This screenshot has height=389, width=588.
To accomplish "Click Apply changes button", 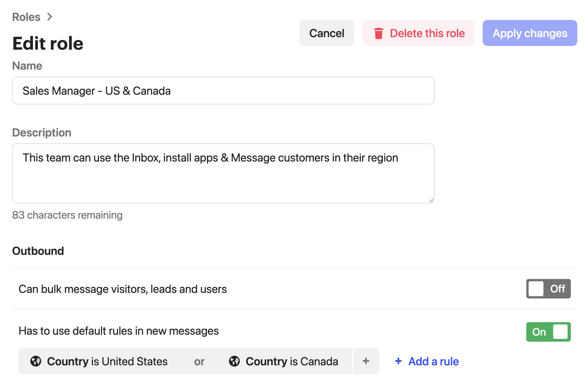I will (x=530, y=33).
